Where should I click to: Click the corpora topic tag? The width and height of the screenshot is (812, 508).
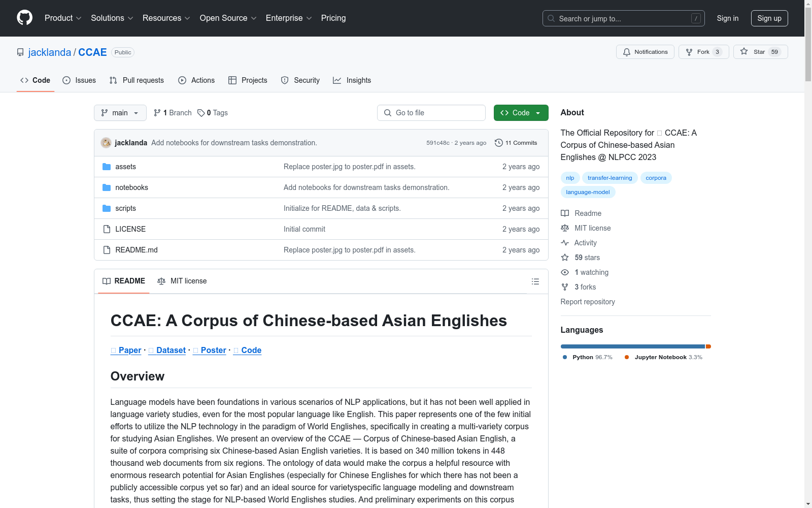[x=656, y=178]
